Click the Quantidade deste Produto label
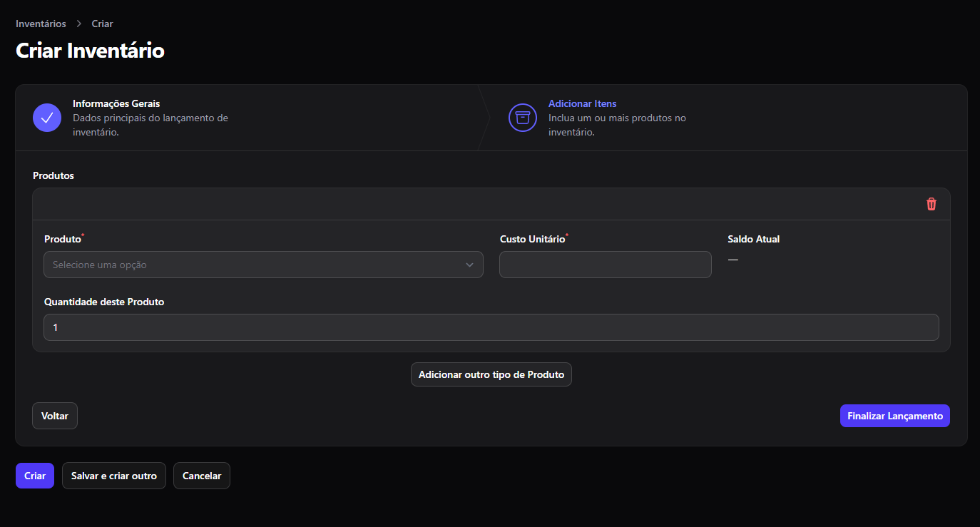 point(104,302)
